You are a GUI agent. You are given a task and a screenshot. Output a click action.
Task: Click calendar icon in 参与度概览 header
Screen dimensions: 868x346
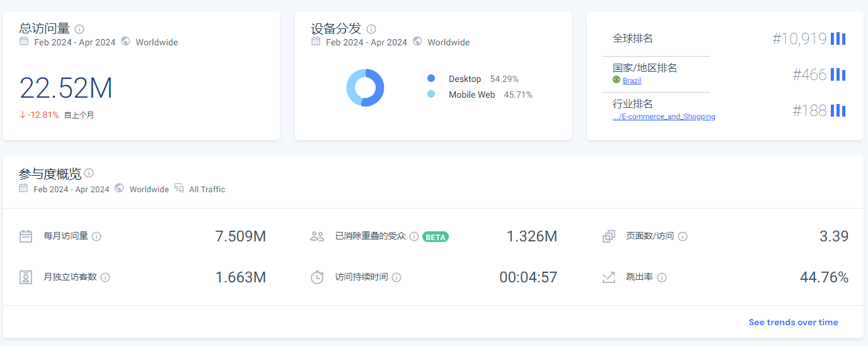(23, 188)
